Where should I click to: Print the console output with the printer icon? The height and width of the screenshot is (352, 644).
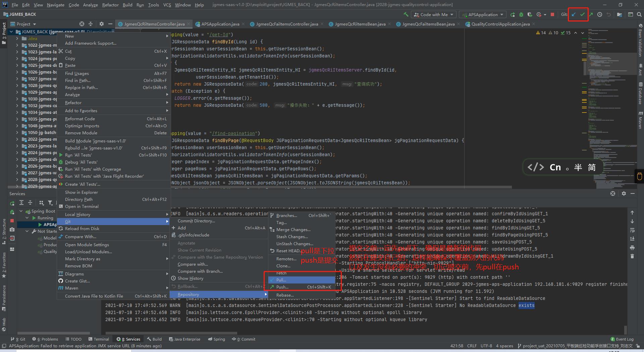[x=632, y=248]
